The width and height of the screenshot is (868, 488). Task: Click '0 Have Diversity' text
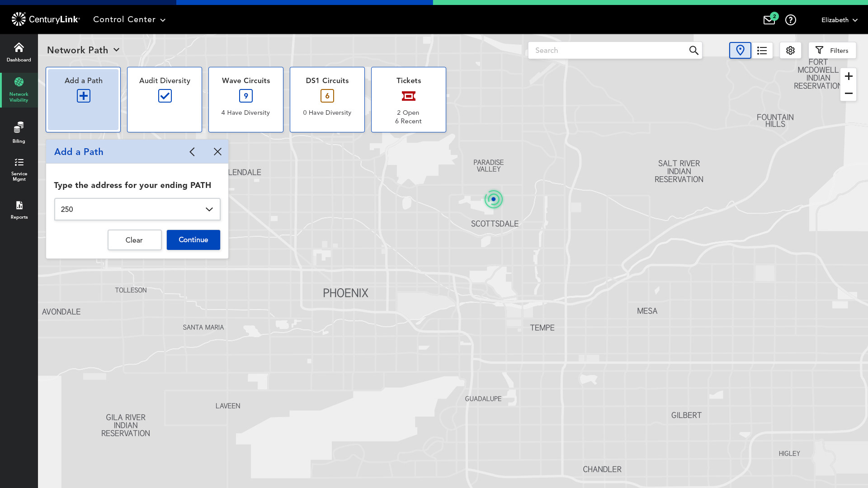tap(327, 113)
